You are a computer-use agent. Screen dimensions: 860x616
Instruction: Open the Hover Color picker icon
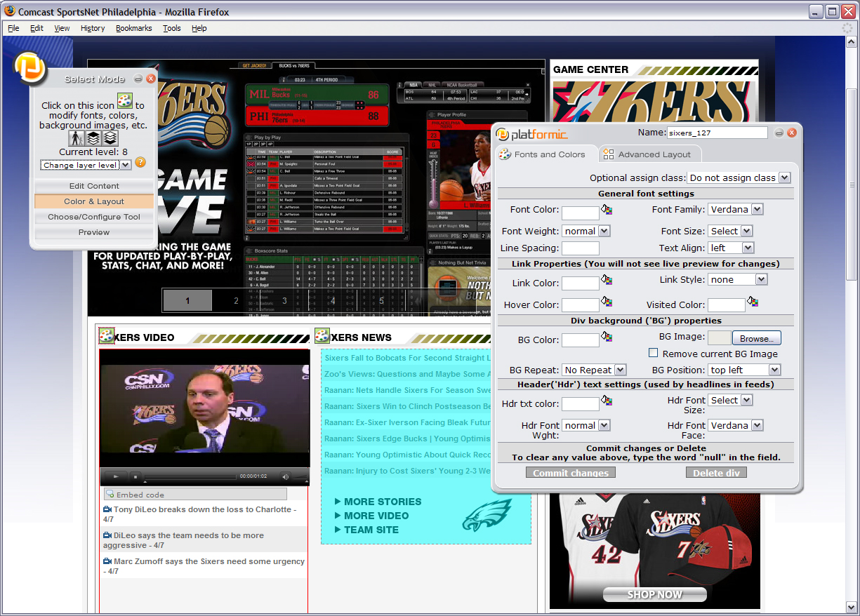pos(607,302)
